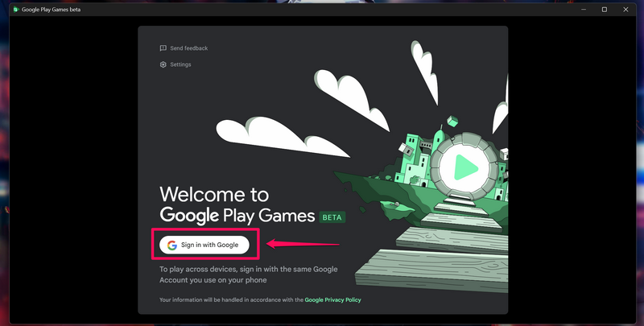This screenshot has width=644, height=326.
Task: Open the Send feedback option
Action: (188, 48)
